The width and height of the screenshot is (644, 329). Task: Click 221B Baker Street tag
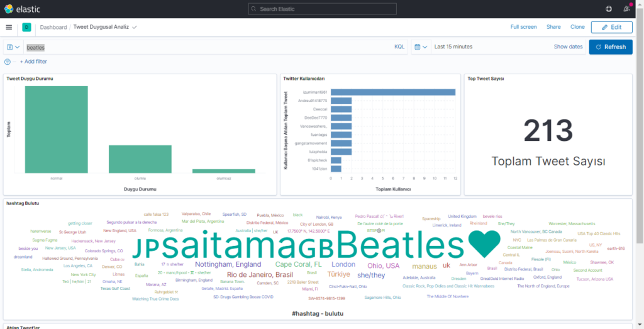(303, 282)
